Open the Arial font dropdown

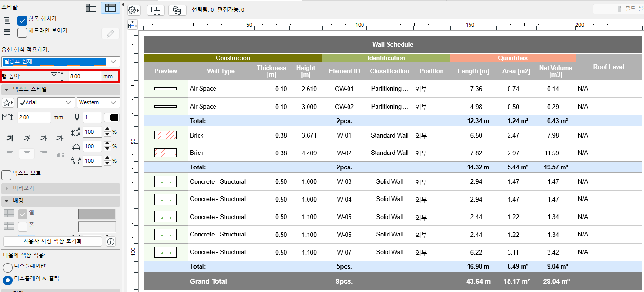(x=46, y=103)
